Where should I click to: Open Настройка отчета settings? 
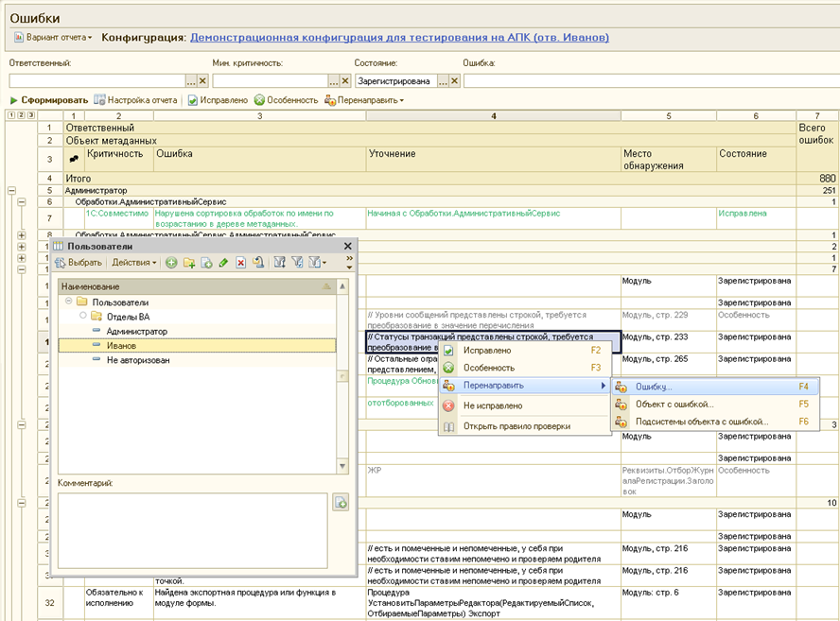135,100
